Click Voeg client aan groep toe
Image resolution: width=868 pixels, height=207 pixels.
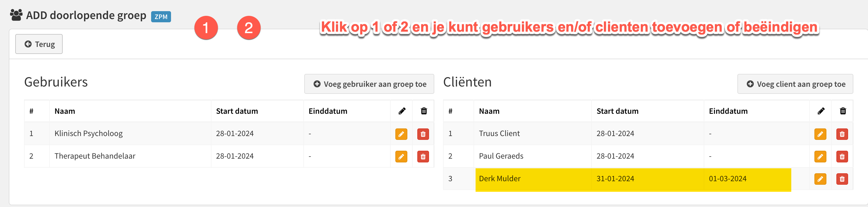click(x=795, y=84)
